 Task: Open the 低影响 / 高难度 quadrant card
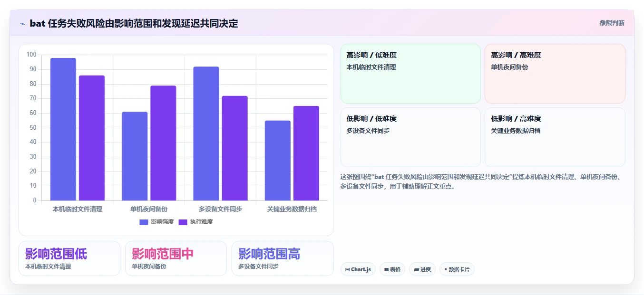tap(555, 137)
